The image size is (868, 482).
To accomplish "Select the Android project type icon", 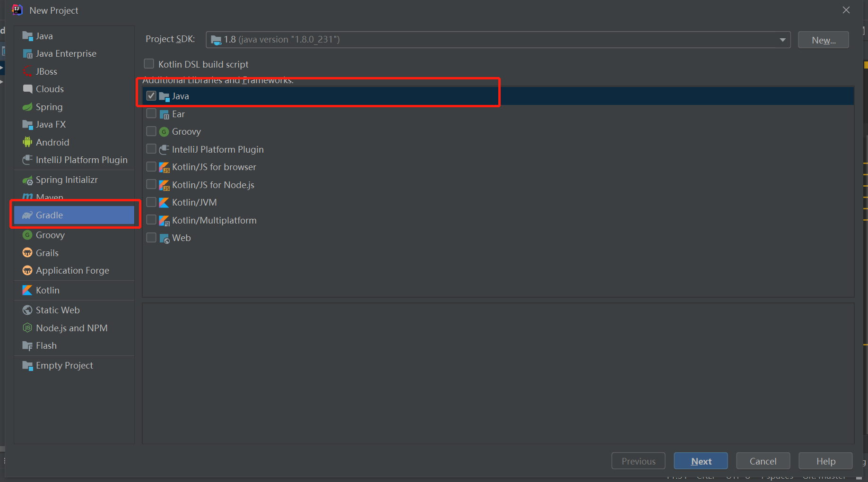I will point(27,142).
